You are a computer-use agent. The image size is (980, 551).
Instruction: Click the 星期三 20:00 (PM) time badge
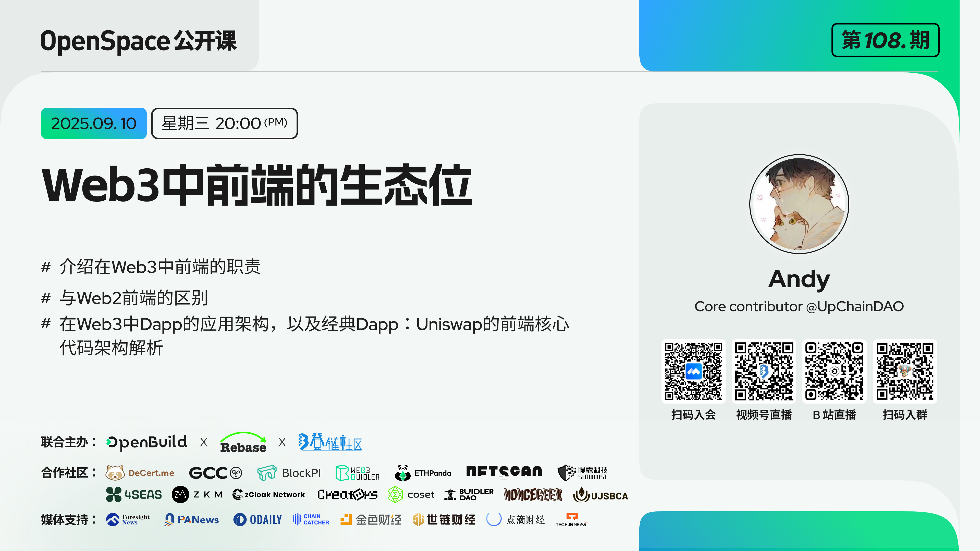tap(224, 123)
